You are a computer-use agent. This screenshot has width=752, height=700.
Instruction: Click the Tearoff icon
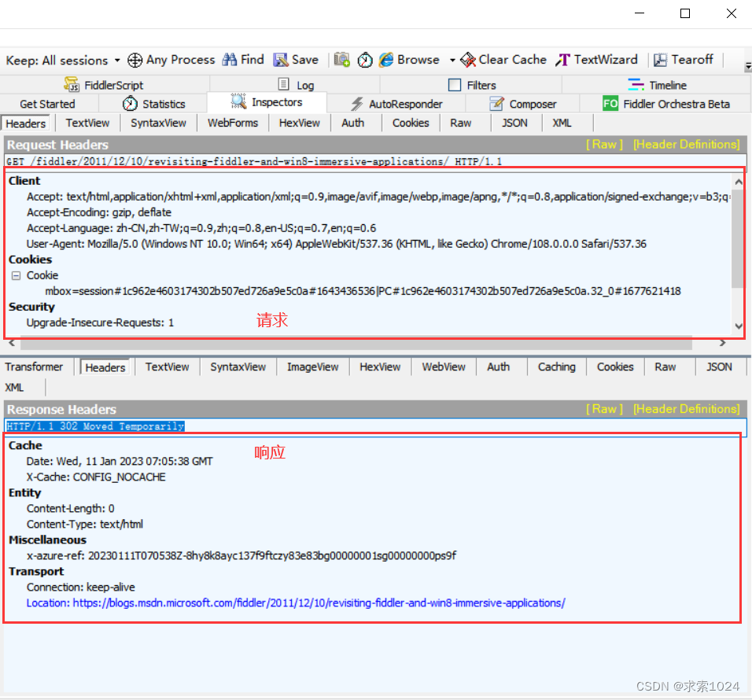[661, 60]
